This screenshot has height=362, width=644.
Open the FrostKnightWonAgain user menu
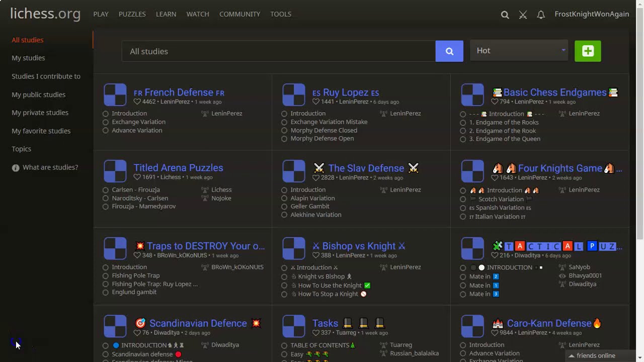pyautogui.click(x=592, y=14)
